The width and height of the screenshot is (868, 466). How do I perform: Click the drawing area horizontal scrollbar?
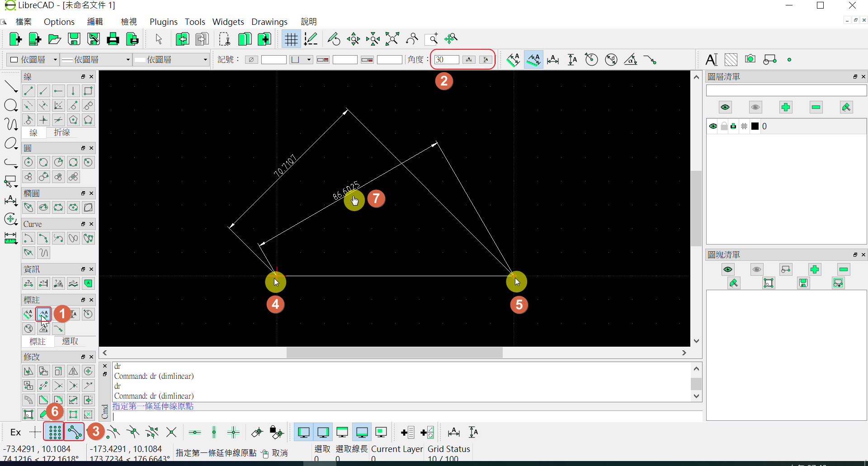394,353
